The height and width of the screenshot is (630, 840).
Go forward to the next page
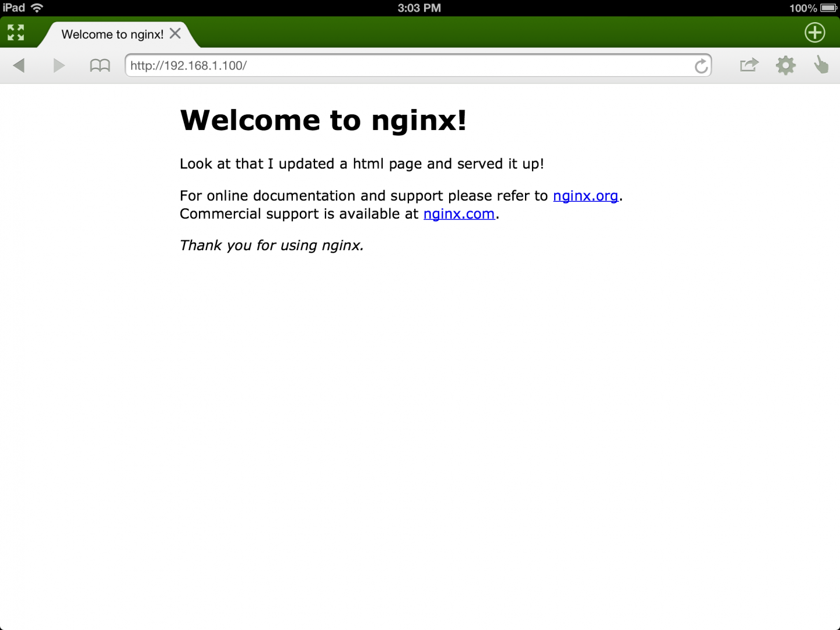click(x=59, y=65)
